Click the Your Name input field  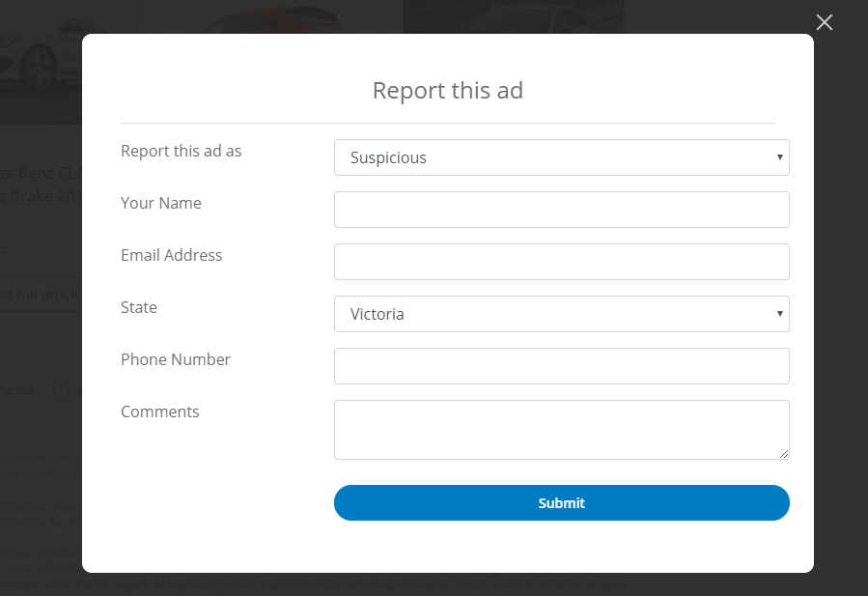[x=561, y=210]
